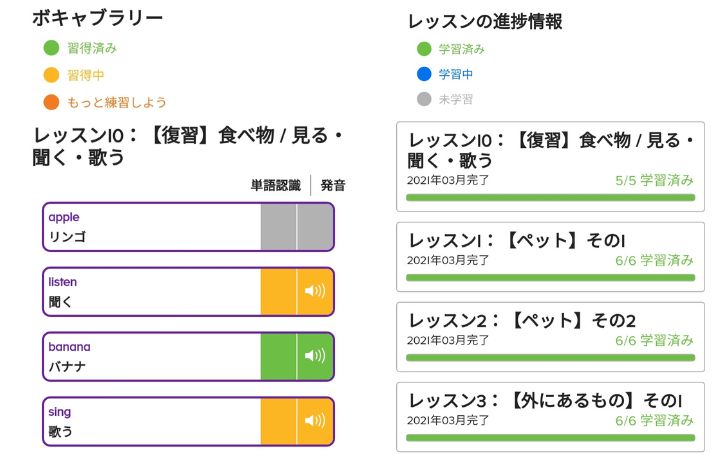The height and width of the screenshot is (455, 728).
Task: Click the blue 学習中 legend dot
Action: click(424, 74)
